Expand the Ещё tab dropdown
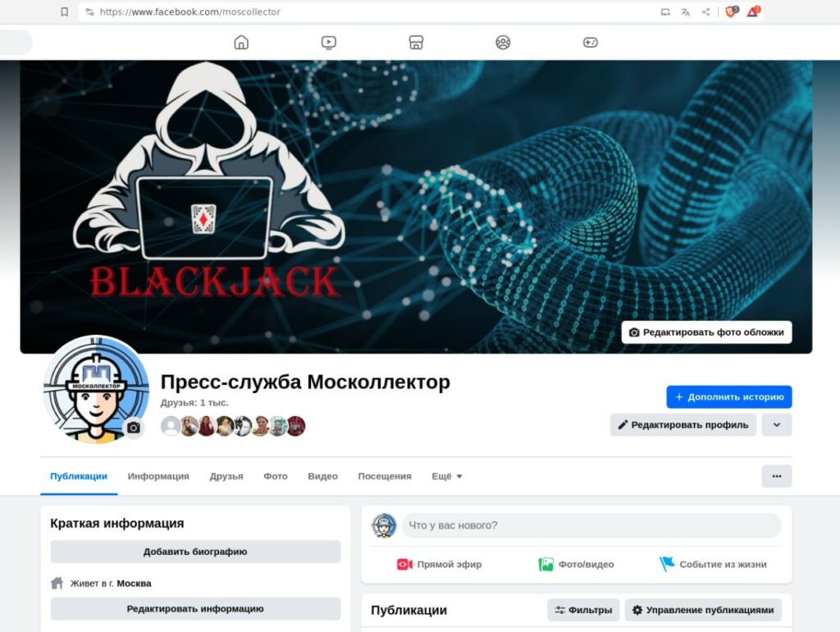The image size is (840, 632). click(x=447, y=476)
